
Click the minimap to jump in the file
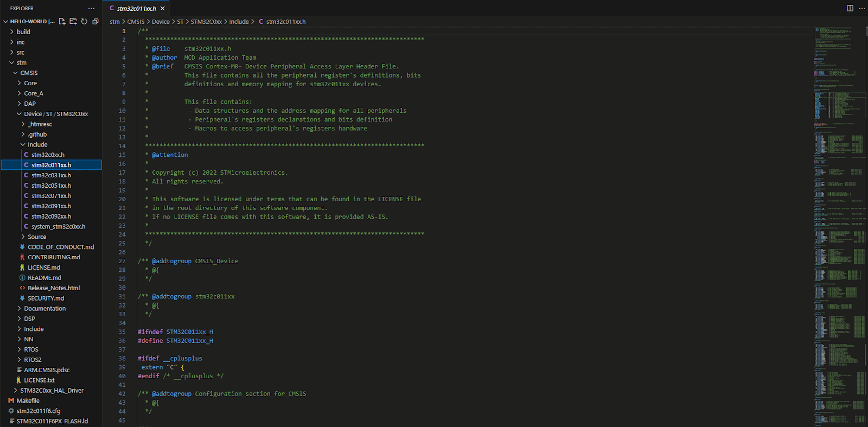[838, 217]
